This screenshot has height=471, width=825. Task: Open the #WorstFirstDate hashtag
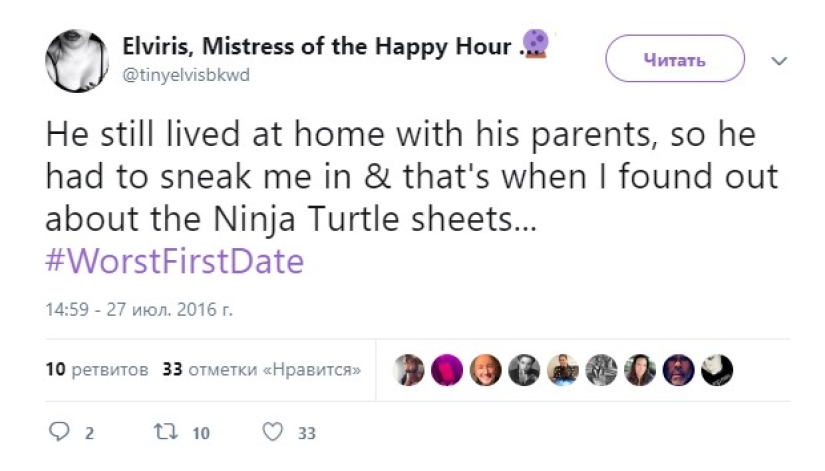coord(175,262)
